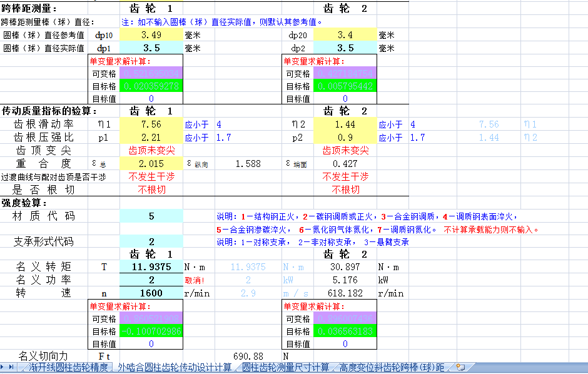Screen dimensions: 588x374
Task: Click the green 目标格 cell under gear 2 strength
Action: 345,331
